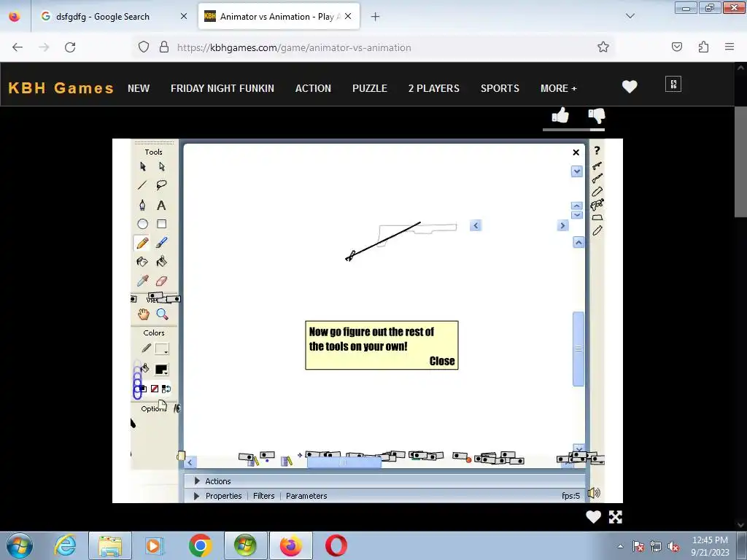
Task: Bookmark this page with star icon
Action: click(x=603, y=47)
